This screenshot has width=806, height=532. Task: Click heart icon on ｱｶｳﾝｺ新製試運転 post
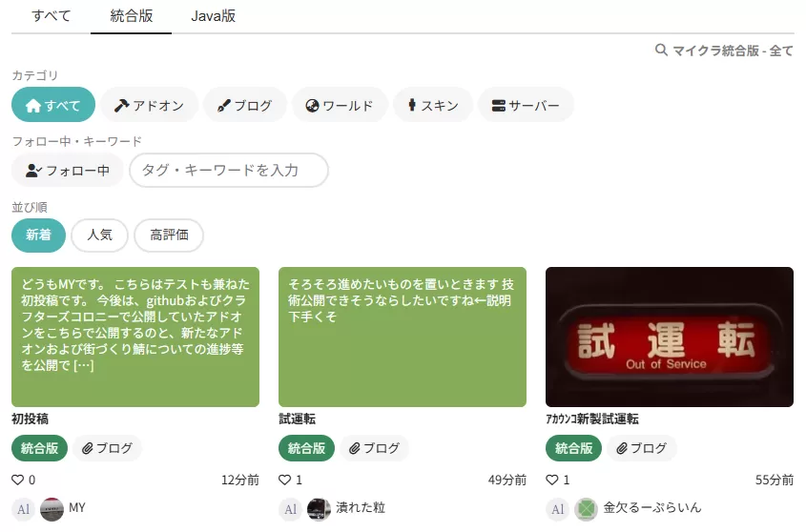pos(551,481)
